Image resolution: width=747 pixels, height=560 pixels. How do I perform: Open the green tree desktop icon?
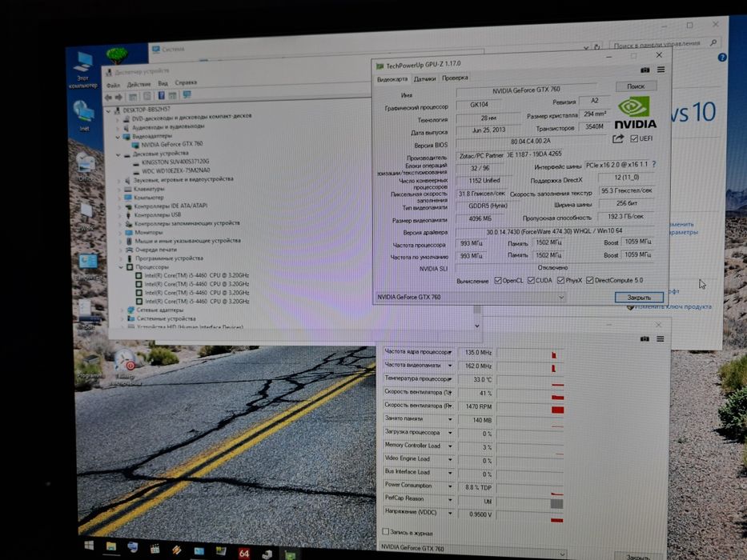coord(117,56)
